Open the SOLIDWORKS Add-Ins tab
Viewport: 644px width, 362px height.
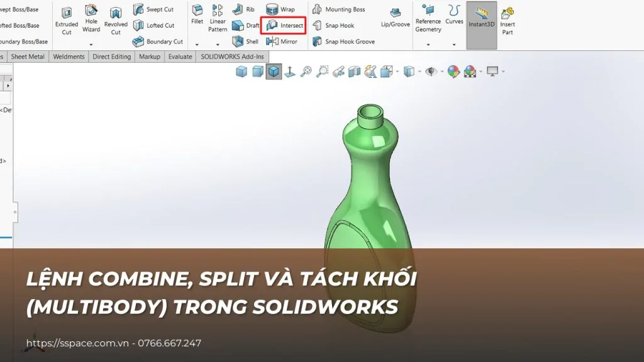233,57
